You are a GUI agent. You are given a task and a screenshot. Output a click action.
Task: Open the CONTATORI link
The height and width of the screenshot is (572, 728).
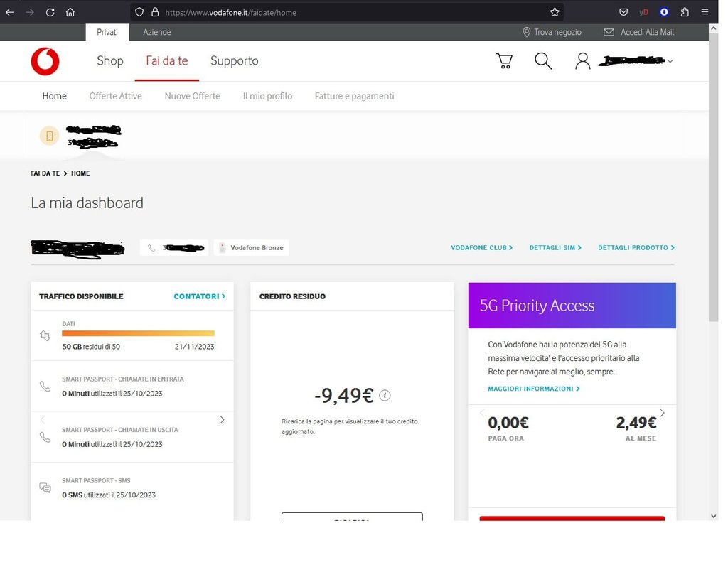(x=199, y=296)
